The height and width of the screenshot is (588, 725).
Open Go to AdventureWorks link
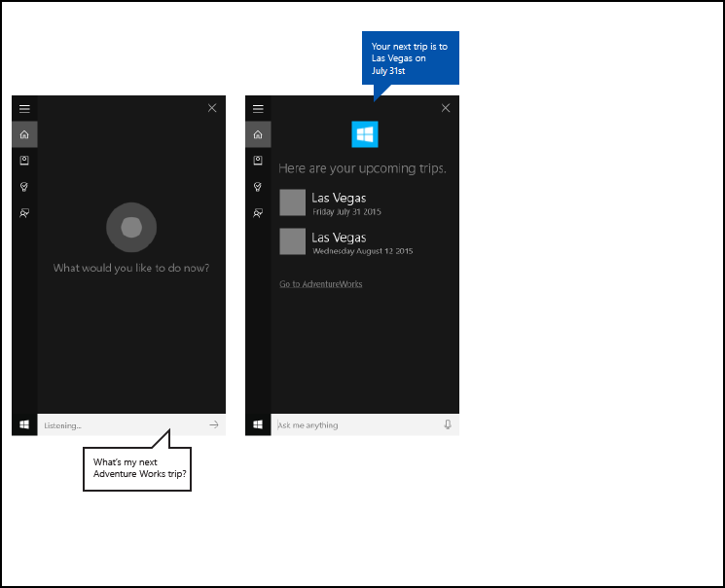320,284
